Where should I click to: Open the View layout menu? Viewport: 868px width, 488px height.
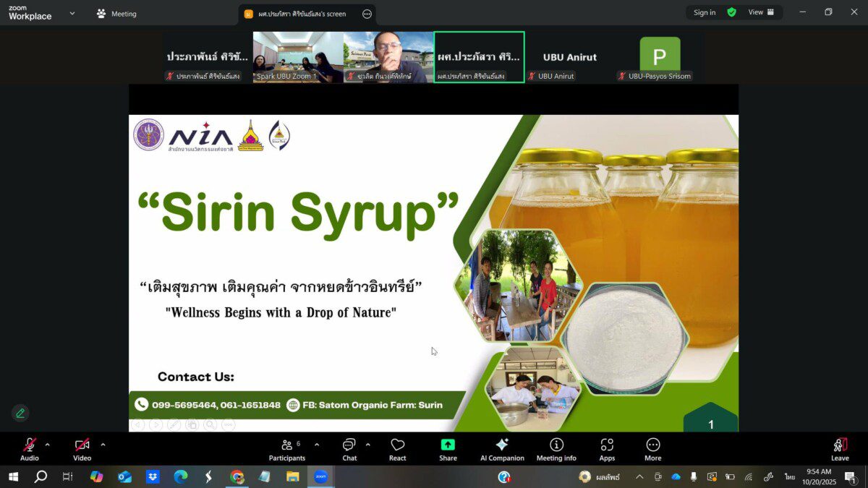[761, 12]
